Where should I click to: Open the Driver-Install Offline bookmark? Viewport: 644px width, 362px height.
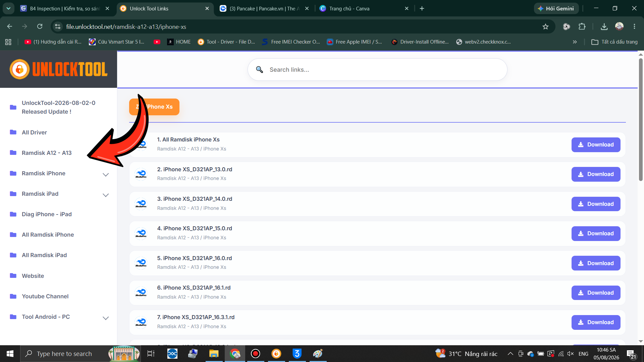coord(420,42)
